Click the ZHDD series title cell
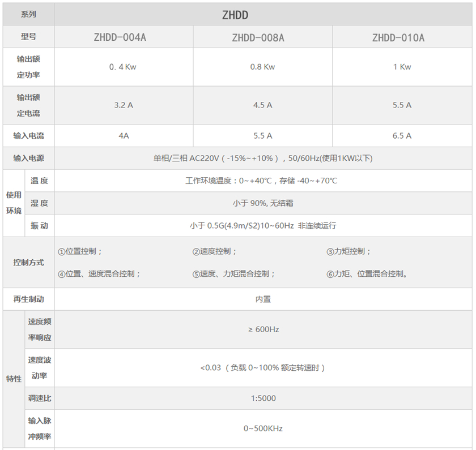The image size is (476, 450). 235,15
